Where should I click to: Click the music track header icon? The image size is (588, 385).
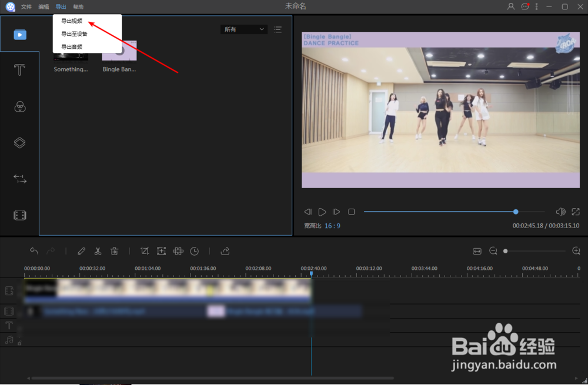pos(9,340)
